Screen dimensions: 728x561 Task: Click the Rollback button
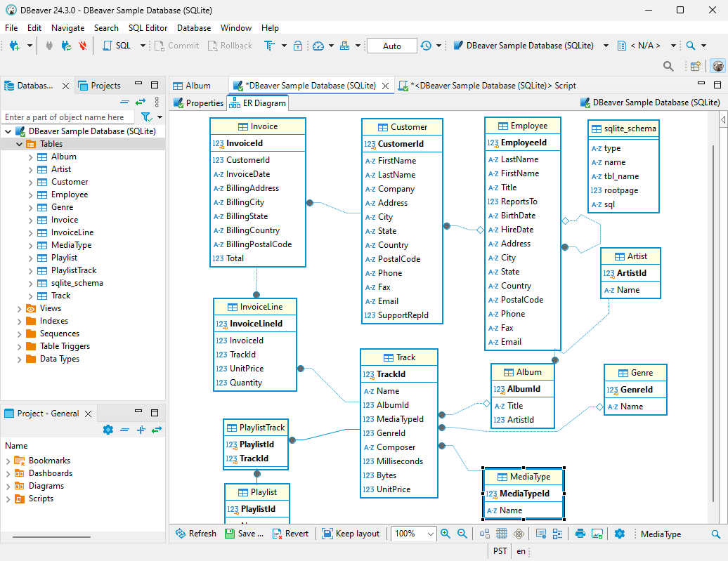coord(230,46)
